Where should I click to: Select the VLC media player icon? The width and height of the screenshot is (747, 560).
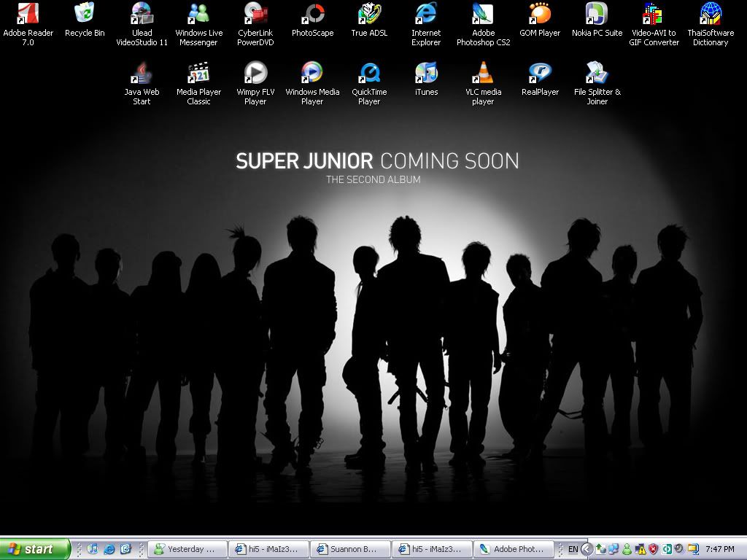point(483,83)
